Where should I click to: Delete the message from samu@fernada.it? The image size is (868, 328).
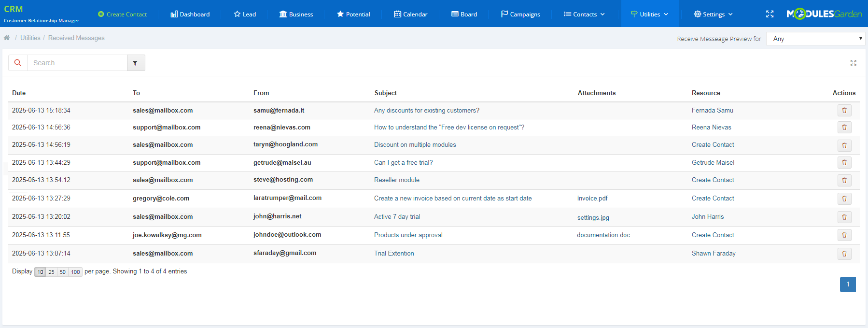[x=844, y=110]
